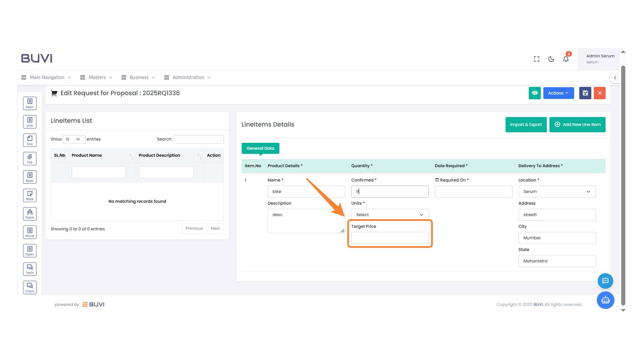Open the Doc panel in the sidebar

click(30, 140)
